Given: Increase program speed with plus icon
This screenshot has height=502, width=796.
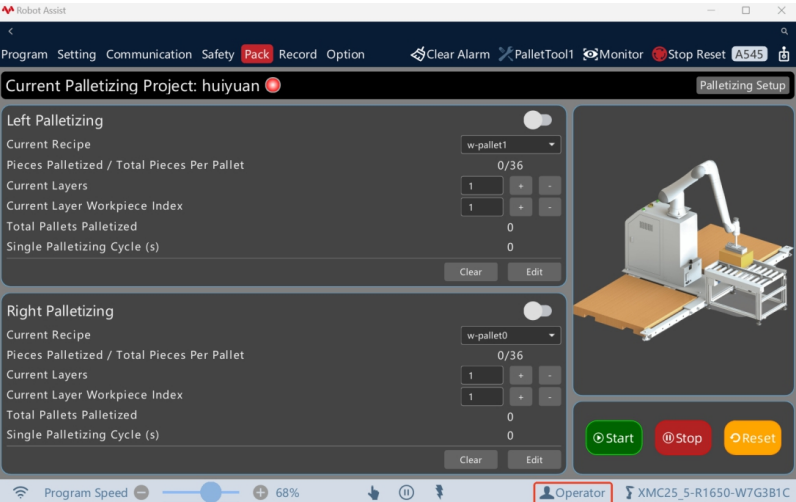Looking at the screenshot, I should click(x=260, y=492).
